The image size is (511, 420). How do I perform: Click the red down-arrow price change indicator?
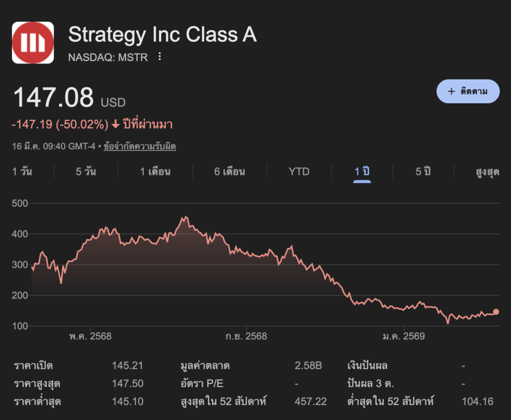[115, 124]
